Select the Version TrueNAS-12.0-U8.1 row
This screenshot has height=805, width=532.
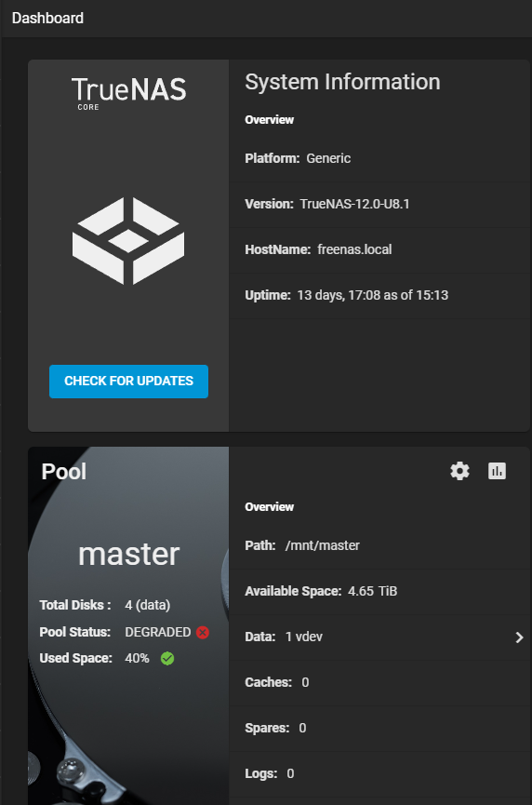point(379,205)
